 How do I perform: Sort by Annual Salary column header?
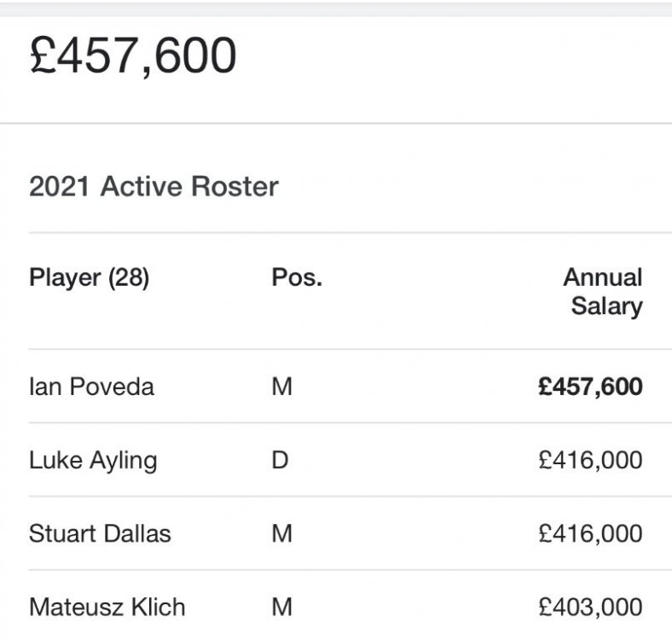(603, 292)
